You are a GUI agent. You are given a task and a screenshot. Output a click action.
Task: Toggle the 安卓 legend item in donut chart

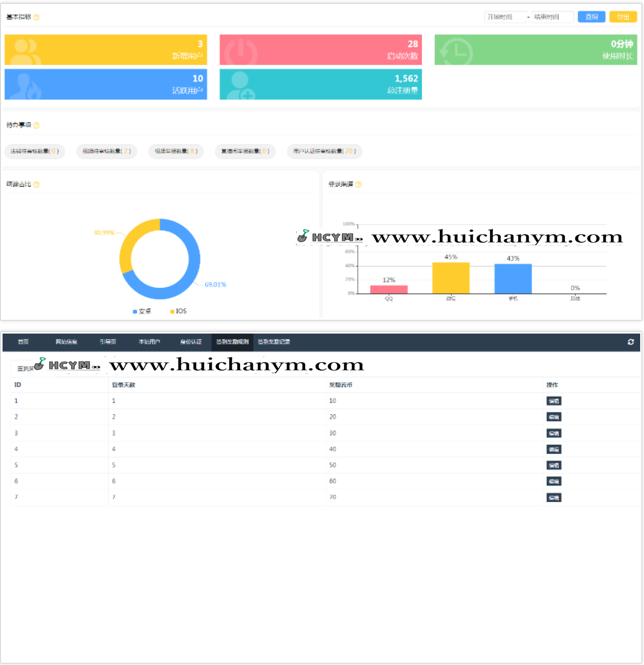[142, 311]
